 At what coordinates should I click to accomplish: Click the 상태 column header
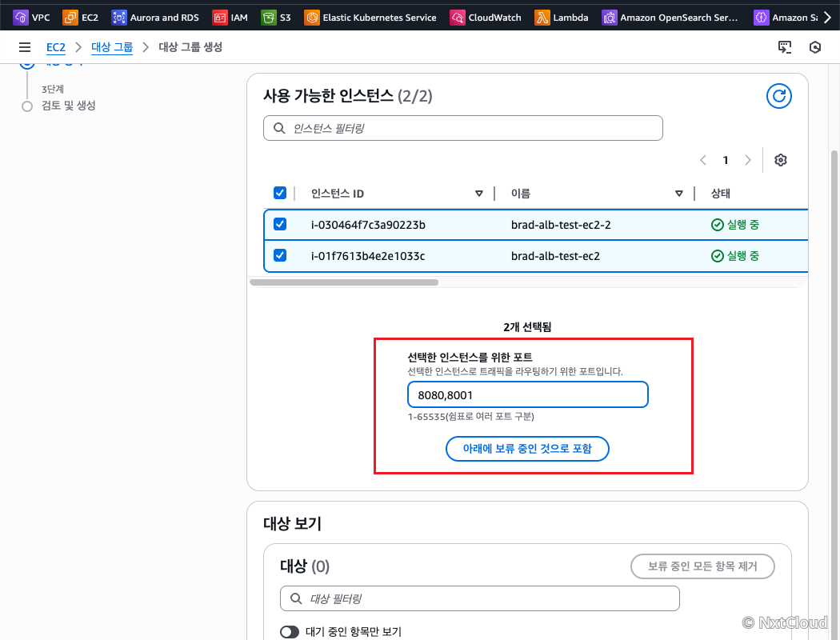720,194
